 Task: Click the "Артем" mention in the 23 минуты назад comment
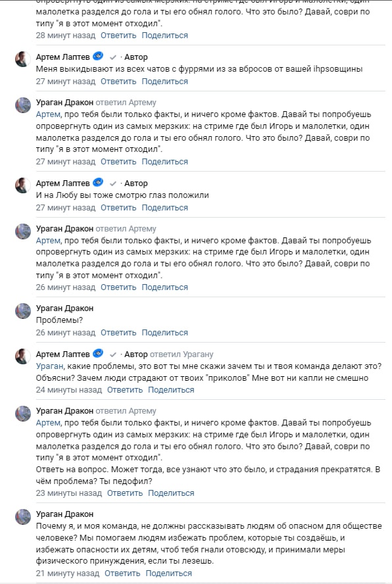pyautogui.click(x=48, y=423)
